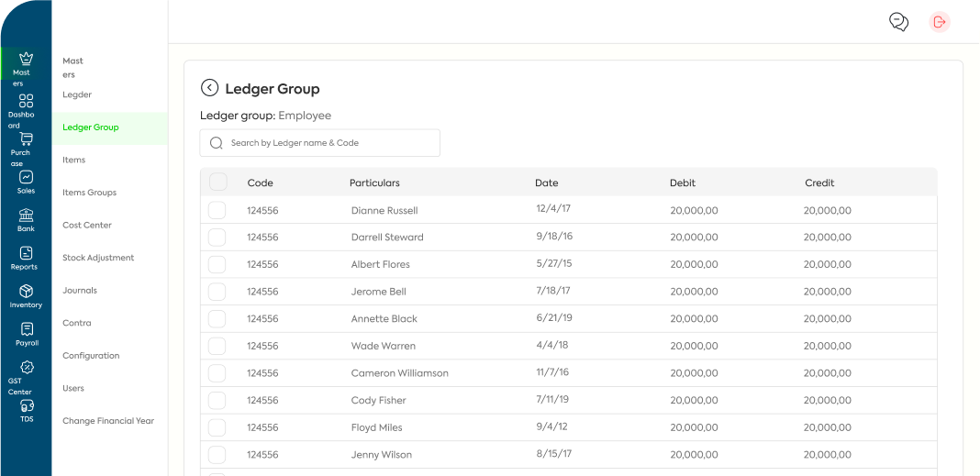This screenshot has height=476, width=980.
Task: Check the Dianne Russell row checkbox
Action: 217,210
